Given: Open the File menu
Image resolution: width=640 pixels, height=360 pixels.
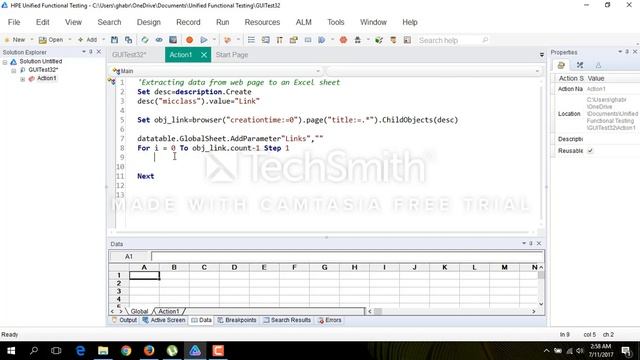Looking at the screenshot, I should tap(14, 22).
